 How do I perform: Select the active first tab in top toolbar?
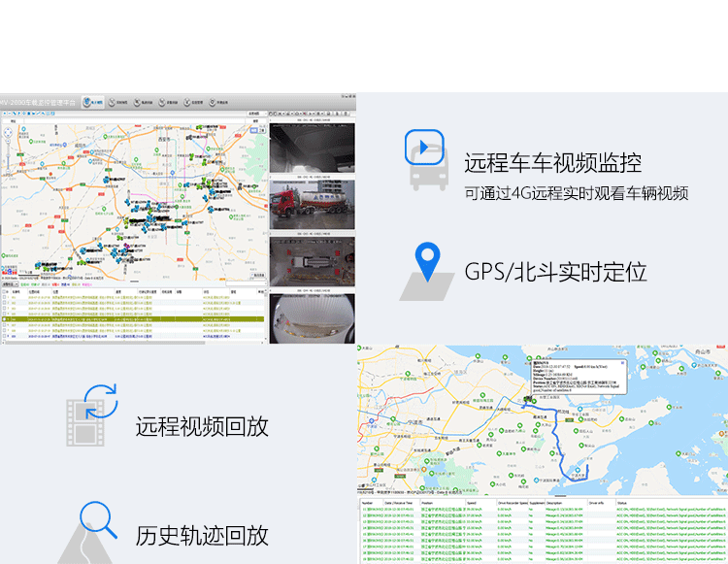click(94, 101)
